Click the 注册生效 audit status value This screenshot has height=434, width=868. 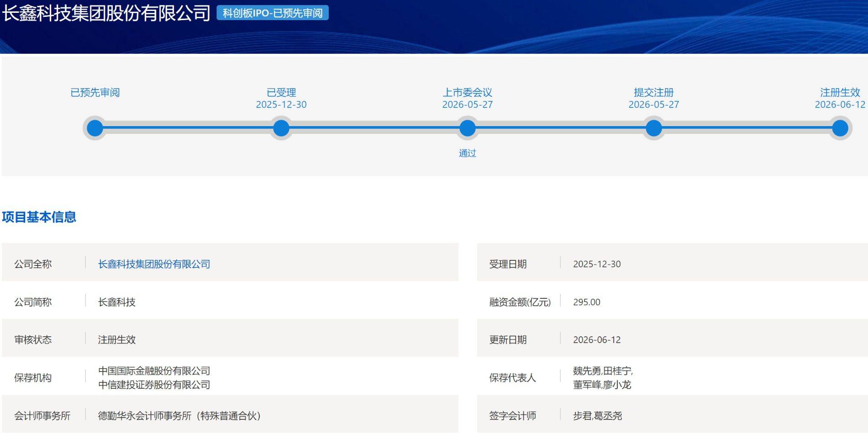(117, 340)
